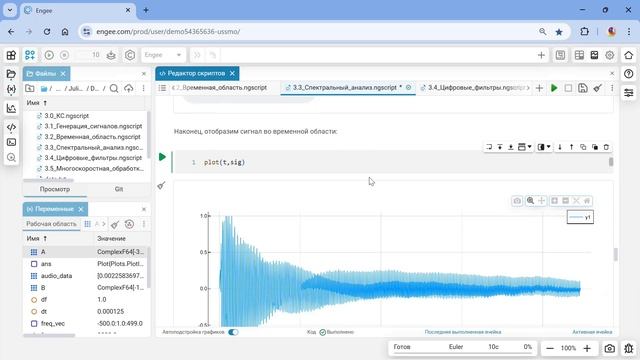Click the debug bug icon in status bar
The image size is (640, 360).
(x=629, y=348)
